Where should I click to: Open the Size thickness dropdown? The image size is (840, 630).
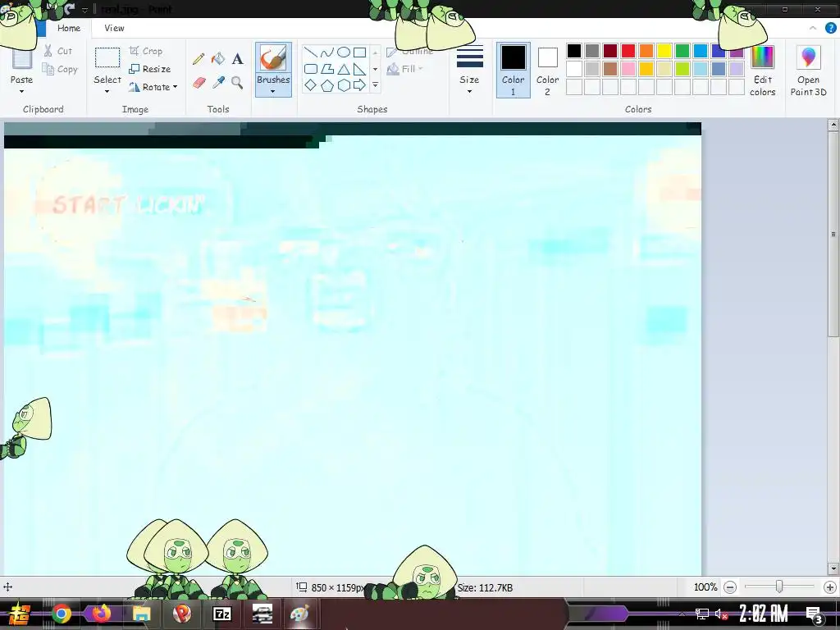(469, 71)
